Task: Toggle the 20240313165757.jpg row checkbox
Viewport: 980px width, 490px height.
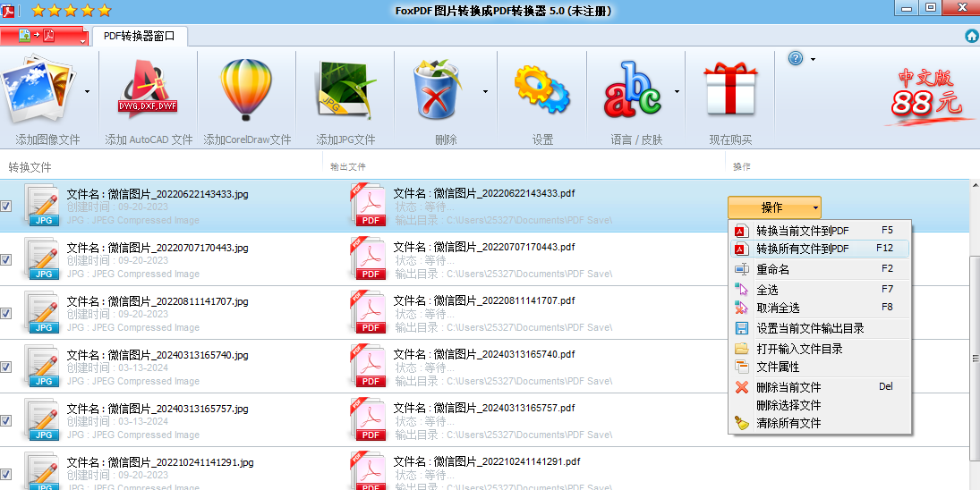Action: point(6,421)
